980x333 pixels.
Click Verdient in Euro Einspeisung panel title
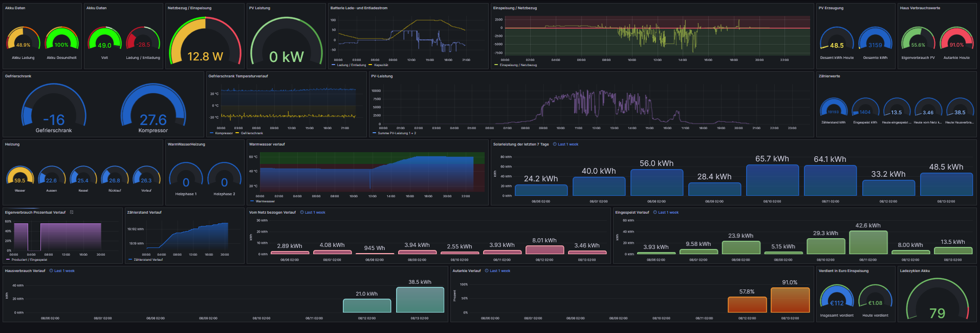[843, 271]
